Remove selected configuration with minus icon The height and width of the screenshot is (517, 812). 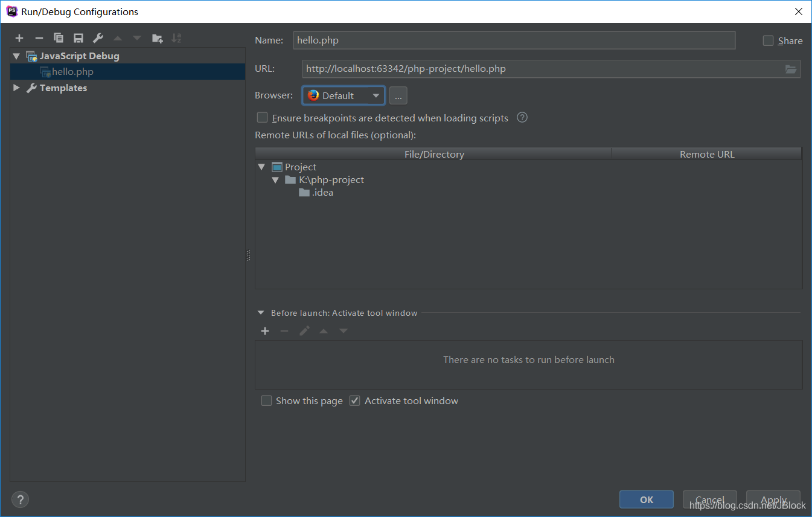[39, 38]
